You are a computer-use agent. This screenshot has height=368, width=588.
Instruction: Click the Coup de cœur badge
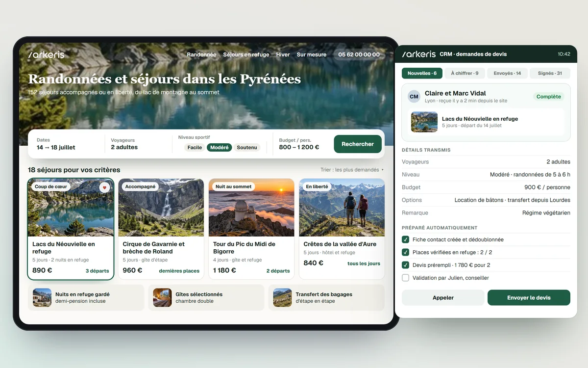click(51, 186)
